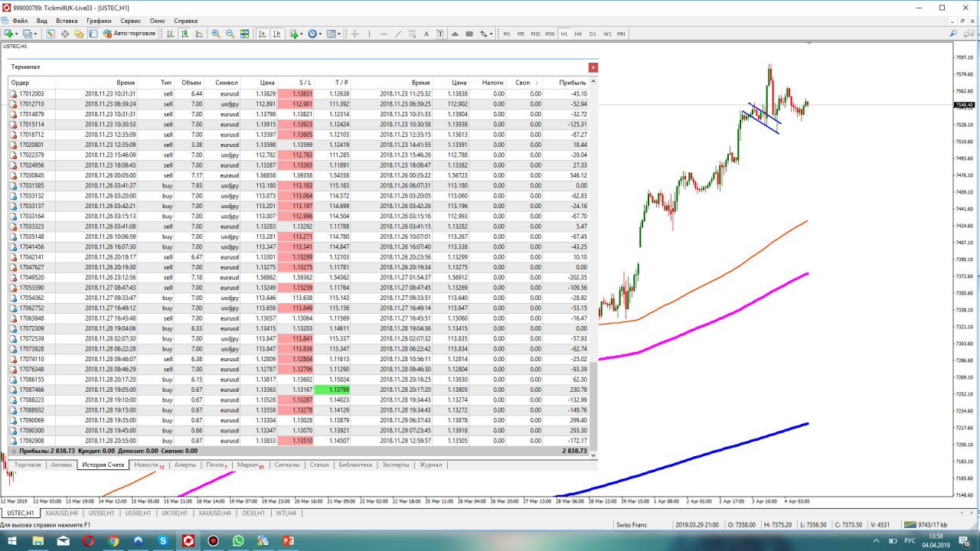Switch to the WTI,H4 chart tab

(286, 513)
